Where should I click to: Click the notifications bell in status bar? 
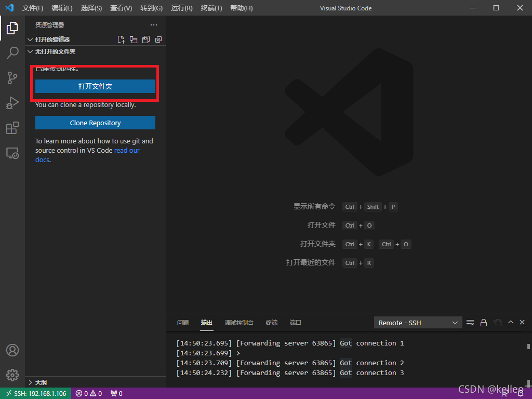tap(521, 394)
